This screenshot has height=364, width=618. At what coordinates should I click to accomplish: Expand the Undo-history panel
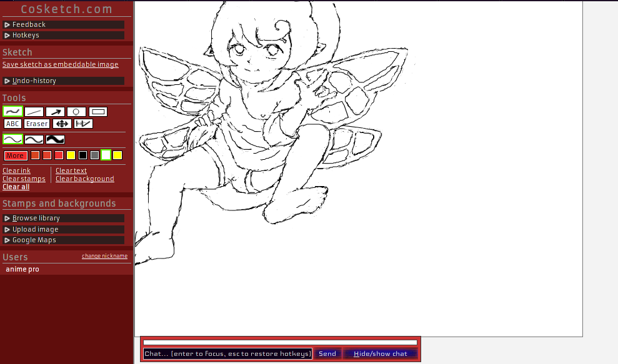pos(64,81)
